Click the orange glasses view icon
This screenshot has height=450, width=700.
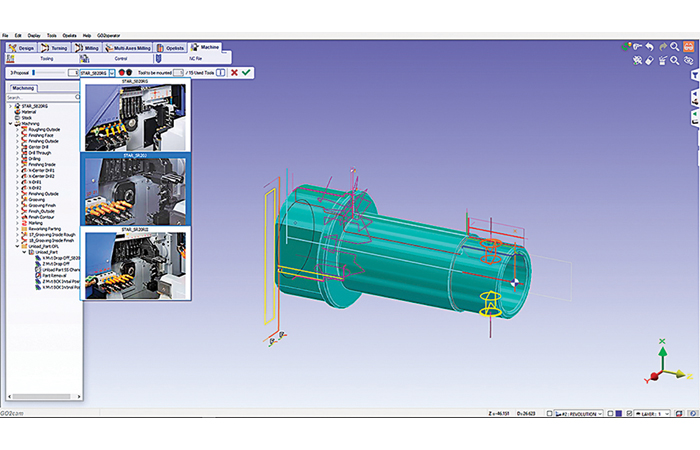click(690, 46)
